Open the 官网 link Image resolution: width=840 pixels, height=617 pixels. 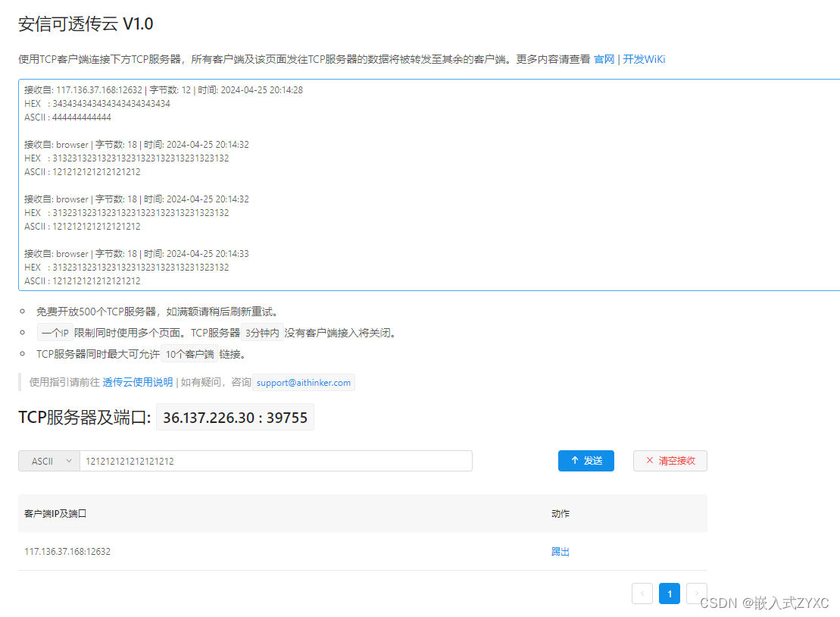click(x=604, y=58)
